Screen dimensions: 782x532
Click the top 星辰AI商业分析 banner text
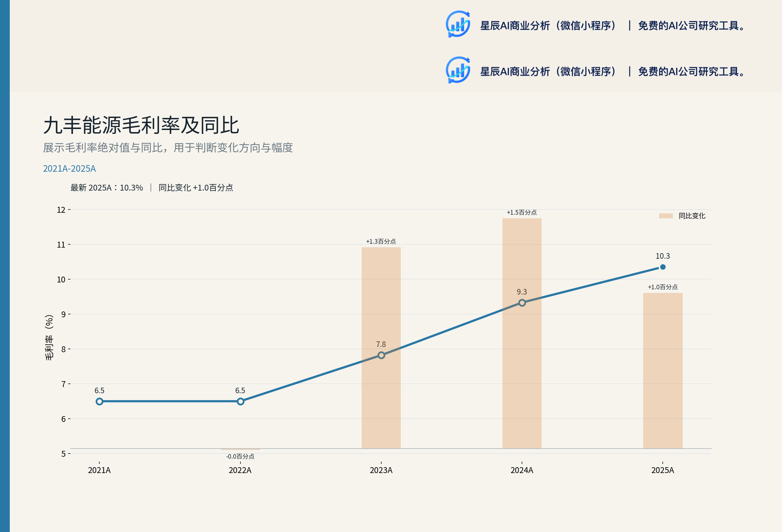(549, 25)
